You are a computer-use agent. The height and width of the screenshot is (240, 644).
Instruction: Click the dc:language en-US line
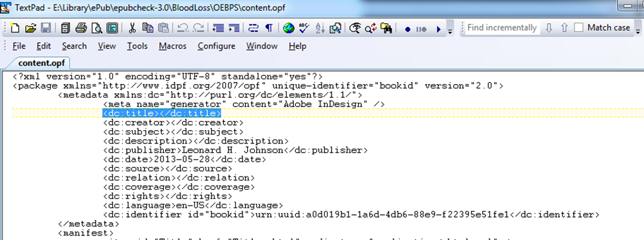click(x=193, y=206)
